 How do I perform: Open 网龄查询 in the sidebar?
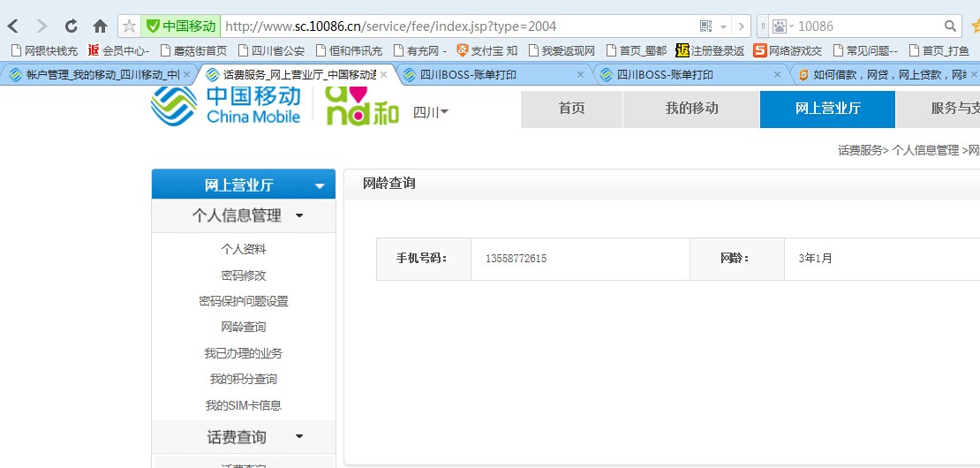coord(243,328)
